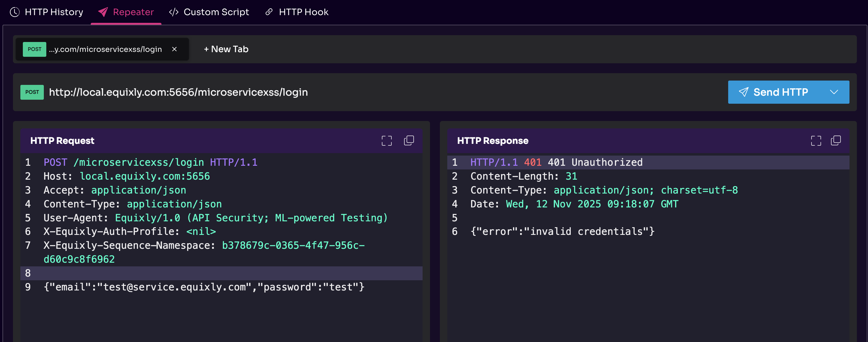Viewport: 868px width, 342px height.
Task: Copy the HTTP Response contents
Action: [x=836, y=140]
